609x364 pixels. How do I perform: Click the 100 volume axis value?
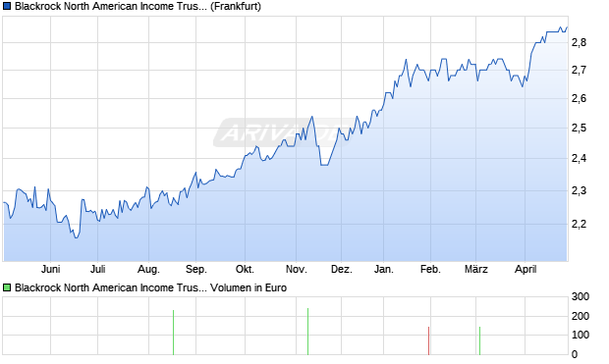click(x=581, y=335)
